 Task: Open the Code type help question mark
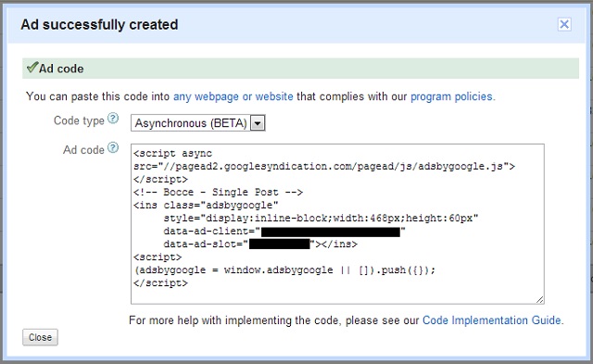coord(113,119)
